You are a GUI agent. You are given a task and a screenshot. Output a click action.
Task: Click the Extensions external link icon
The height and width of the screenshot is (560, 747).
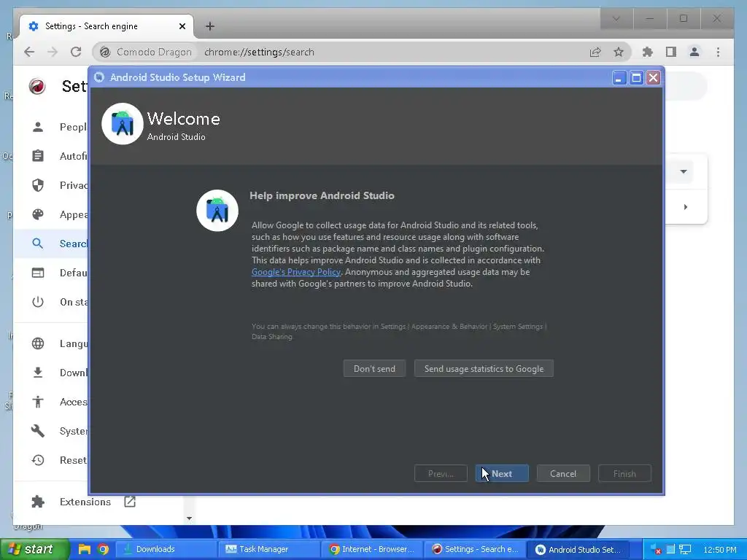(130, 502)
